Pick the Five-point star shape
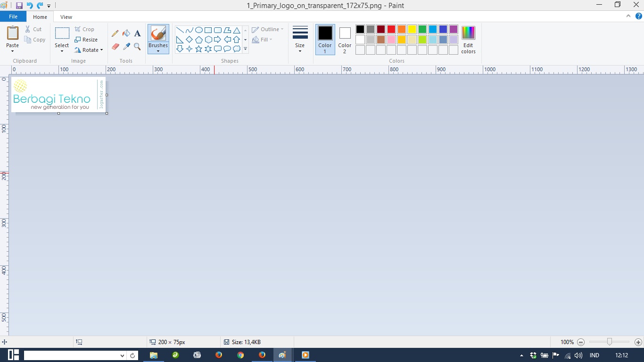The height and width of the screenshot is (362, 644). coord(198,49)
